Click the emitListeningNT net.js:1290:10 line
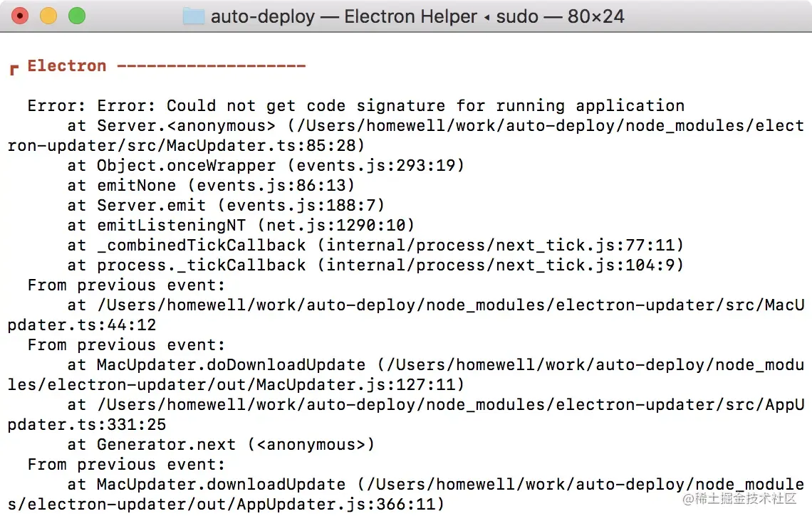 [241, 225]
